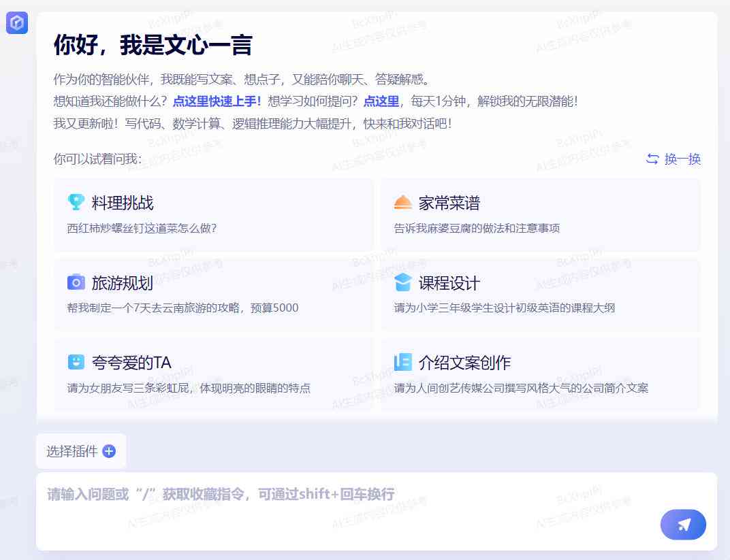Select the 家常菜谱 prompt title

click(x=449, y=203)
